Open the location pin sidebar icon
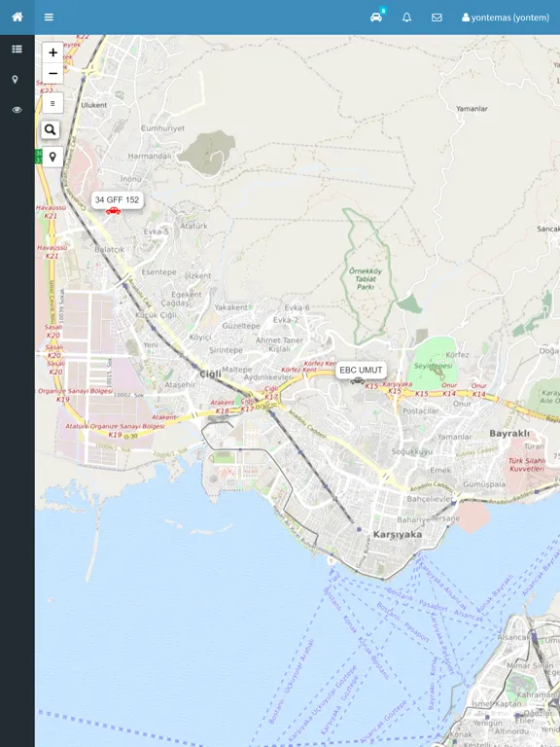 pyautogui.click(x=16, y=80)
